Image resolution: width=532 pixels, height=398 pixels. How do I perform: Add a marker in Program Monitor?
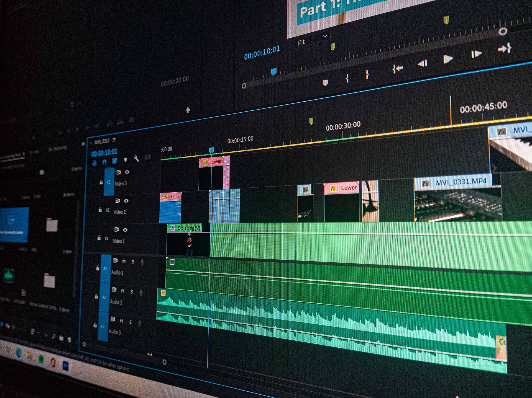325,83
